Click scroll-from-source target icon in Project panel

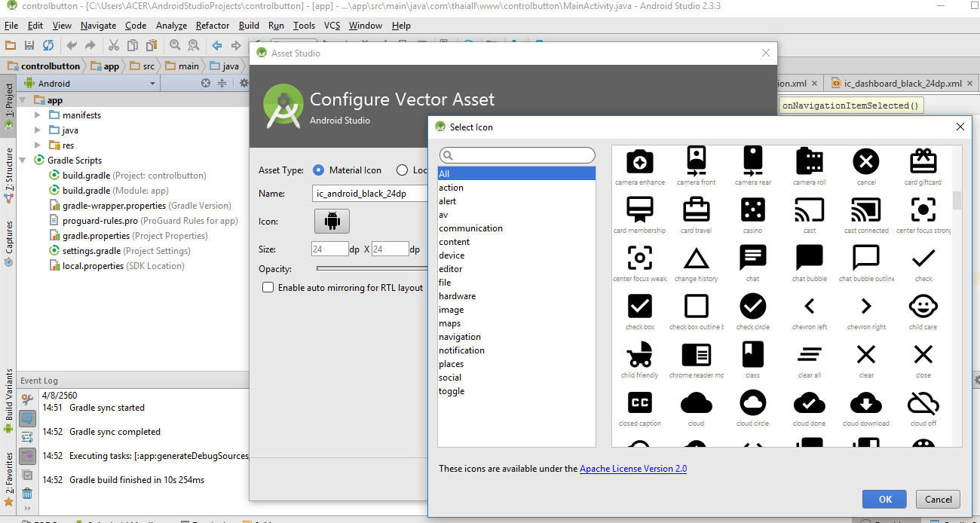pyautogui.click(x=206, y=84)
